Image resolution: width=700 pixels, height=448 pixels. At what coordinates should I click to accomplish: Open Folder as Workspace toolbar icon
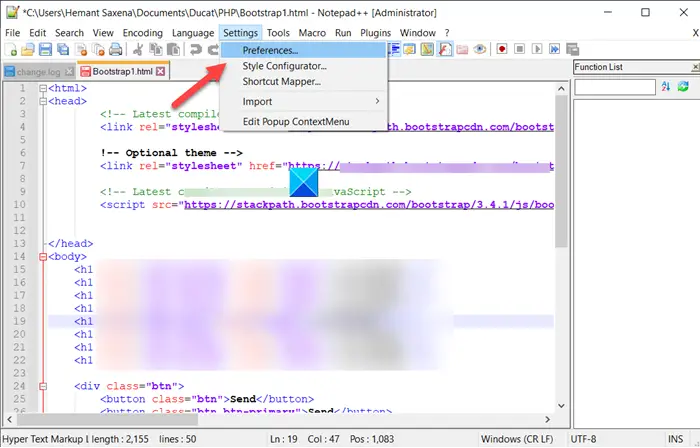coord(462,49)
